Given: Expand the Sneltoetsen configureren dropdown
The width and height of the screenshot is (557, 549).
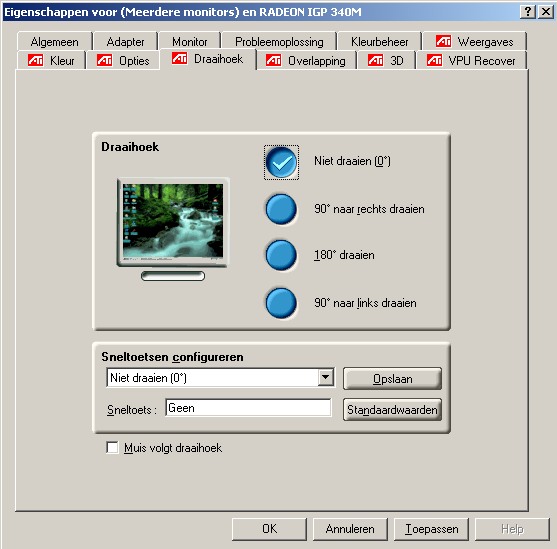Looking at the screenshot, I should click(x=326, y=377).
